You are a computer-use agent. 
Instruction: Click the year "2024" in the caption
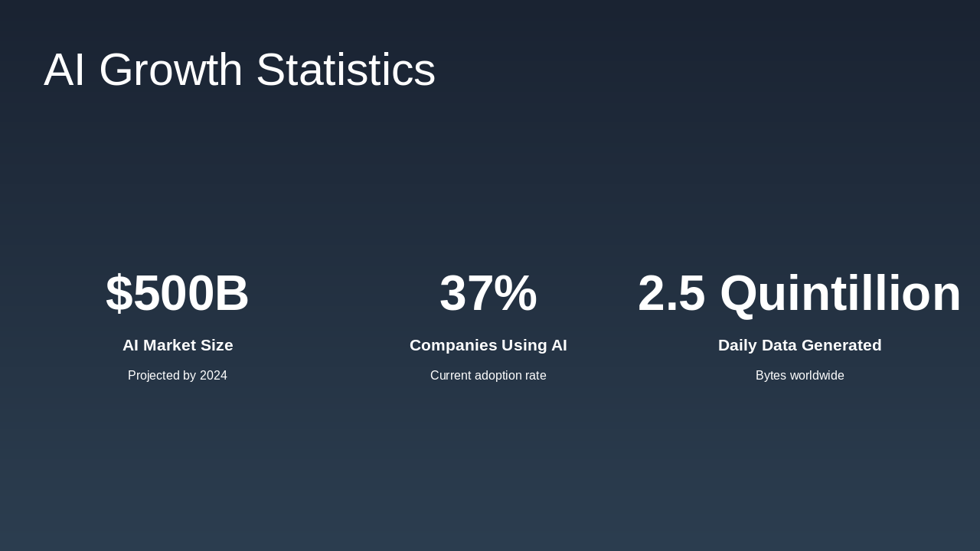(214, 376)
